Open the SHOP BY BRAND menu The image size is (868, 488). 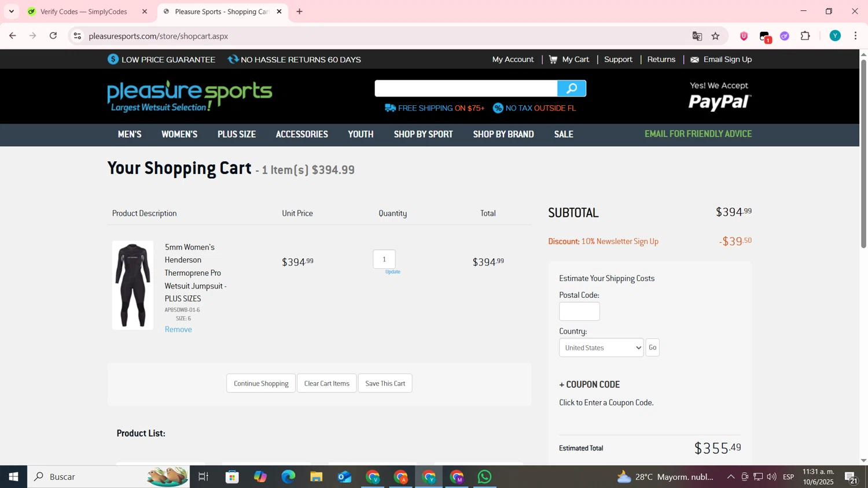pyautogui.click(x=503, y=134)
